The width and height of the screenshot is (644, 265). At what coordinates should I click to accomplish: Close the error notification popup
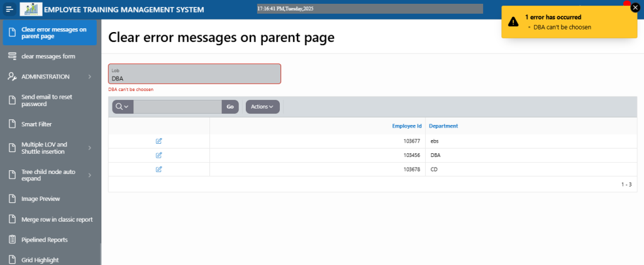(x=635, y=8)
